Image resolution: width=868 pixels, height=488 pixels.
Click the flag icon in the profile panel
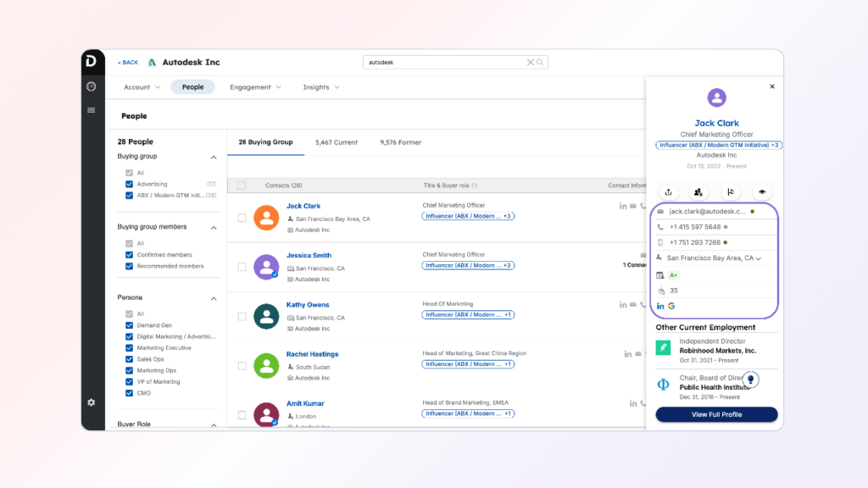point(730,192)
